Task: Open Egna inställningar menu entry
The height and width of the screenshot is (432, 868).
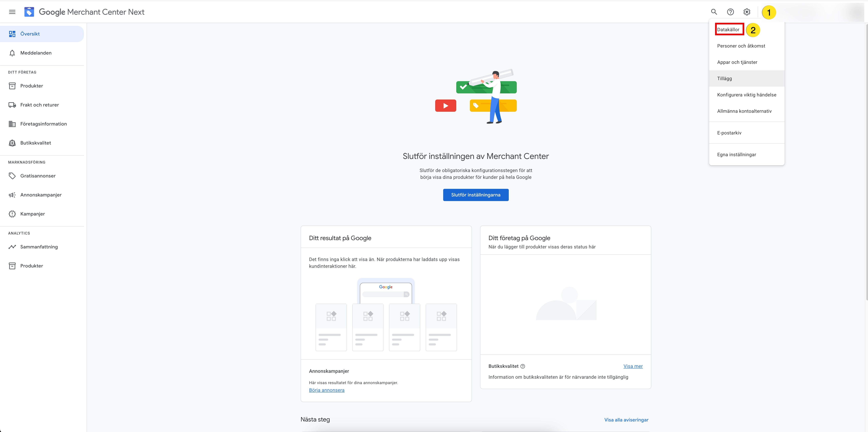Action: click(737, 155)
